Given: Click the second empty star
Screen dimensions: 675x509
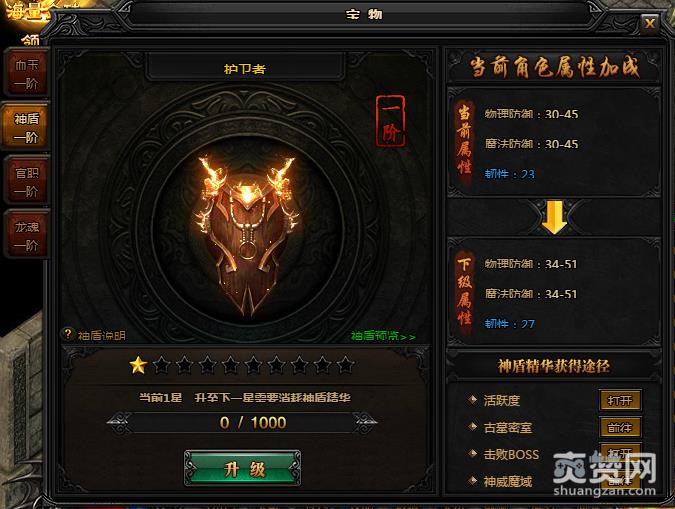Looking at the screenshot, I should (185, 365).
